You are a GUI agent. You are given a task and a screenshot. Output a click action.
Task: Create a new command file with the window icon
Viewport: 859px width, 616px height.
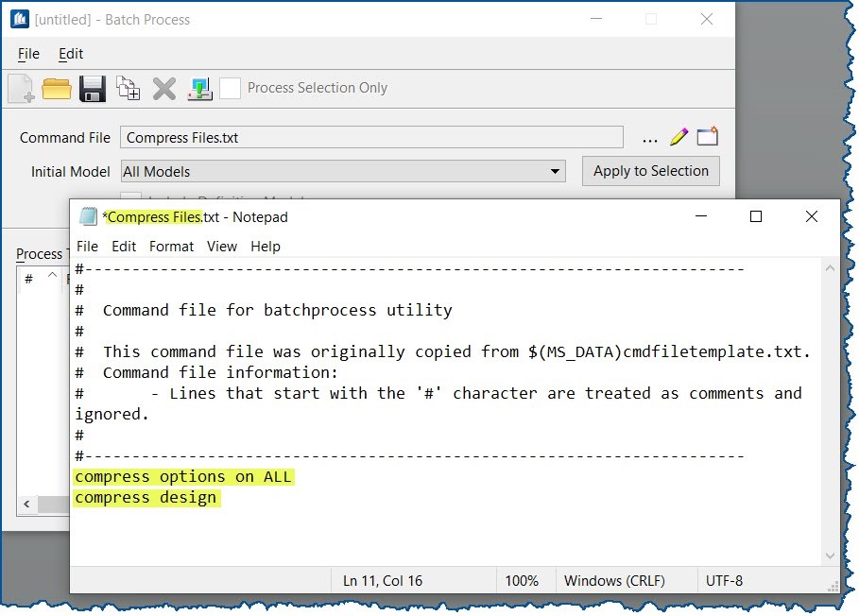(707, 136)
